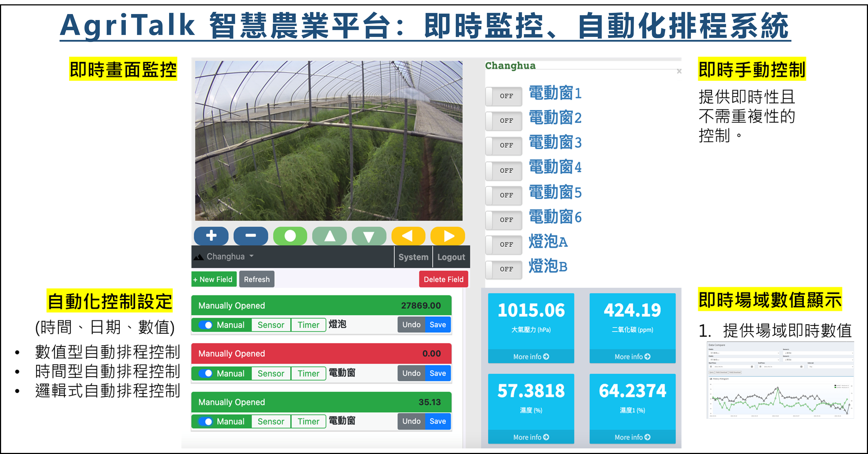Click the StartTime date field 2021/04/01

tap(731, 367)
